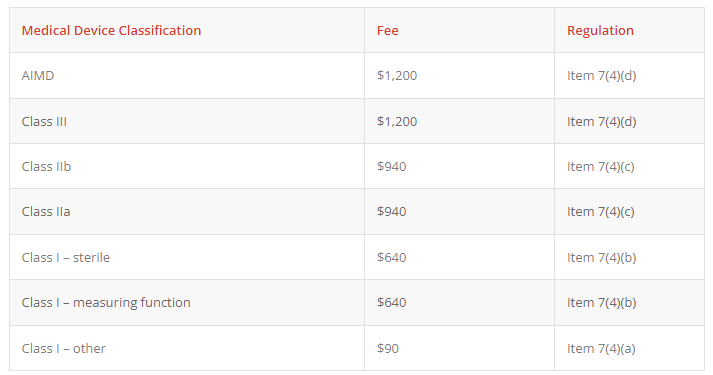Select the Class III row label
The image size is (713, 375).
tap(44, 122)
